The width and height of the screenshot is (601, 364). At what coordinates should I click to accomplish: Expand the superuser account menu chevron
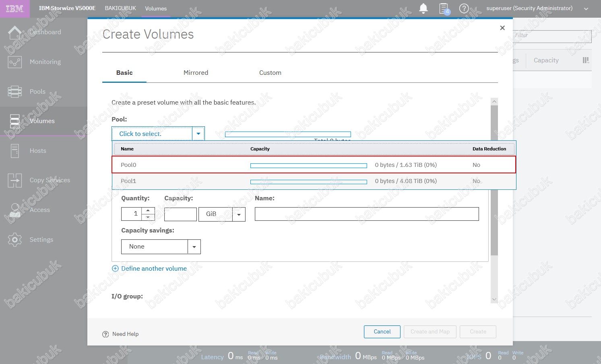[x=586, y=9]
